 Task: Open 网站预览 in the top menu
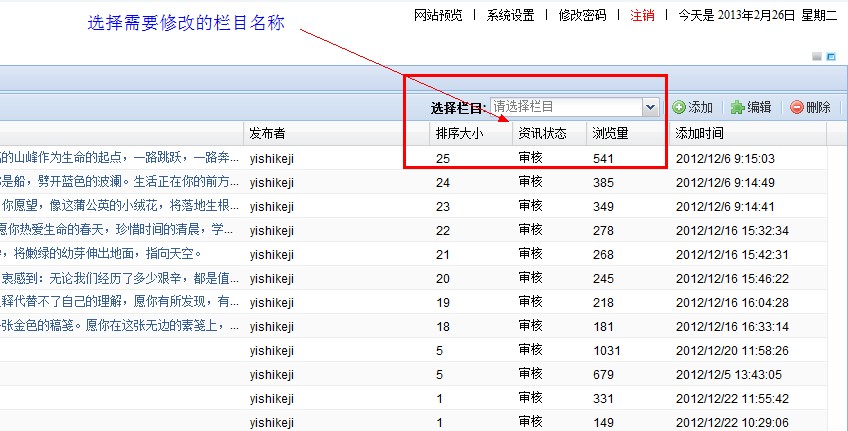coord(438,15)
